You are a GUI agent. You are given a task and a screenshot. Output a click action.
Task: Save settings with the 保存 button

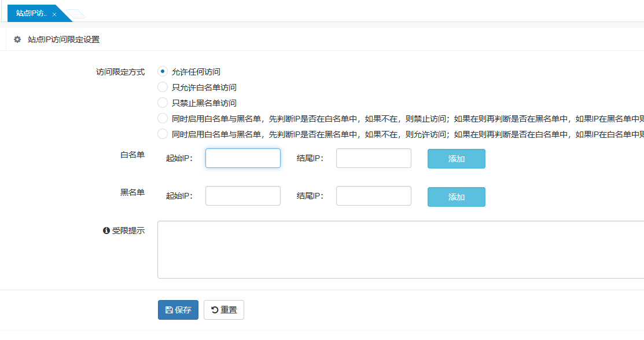tap(178, 310)
